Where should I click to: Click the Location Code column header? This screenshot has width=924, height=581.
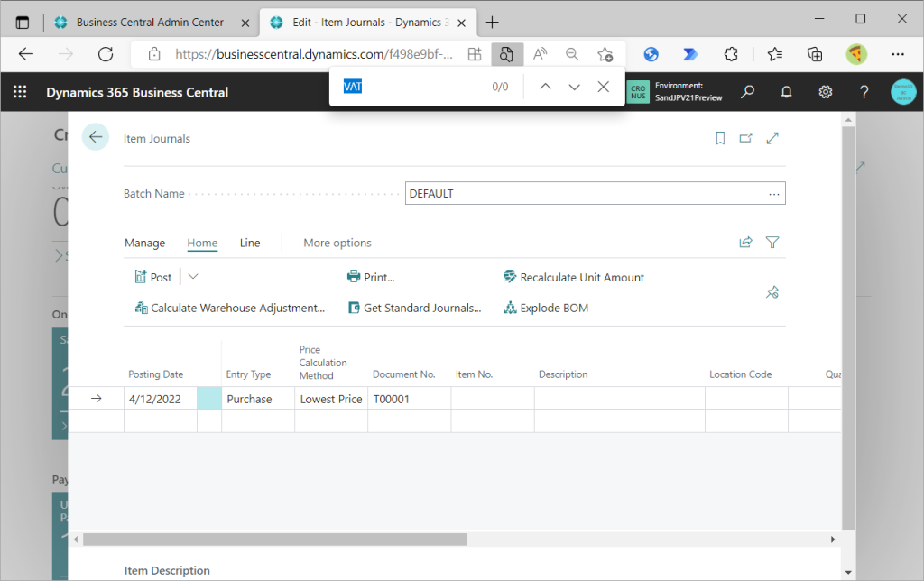pyautogui.click(x=740, y=374)
